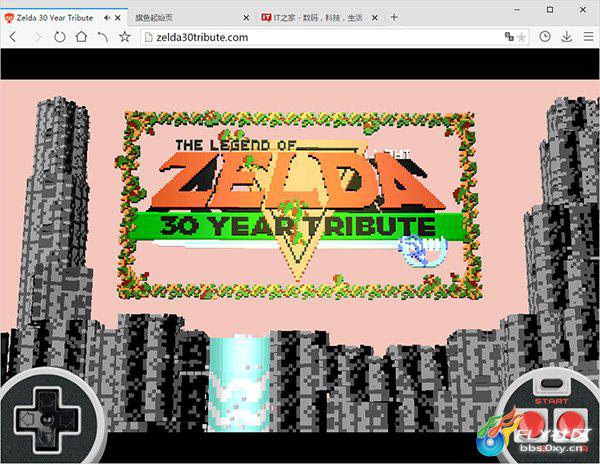Viewport: 600px width, 464px height.
Task: Click gray star inside address bar
Action: point(521,37)
